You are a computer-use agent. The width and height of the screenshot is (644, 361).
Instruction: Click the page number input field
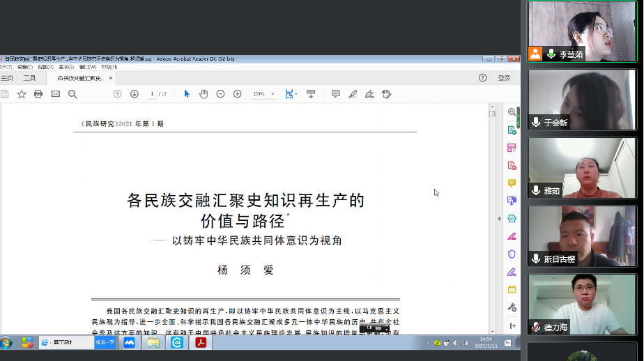[x=152, y=94]
